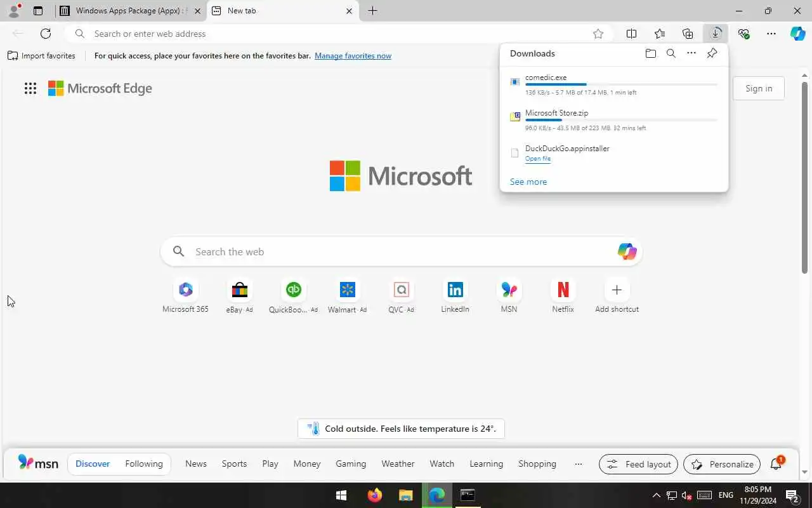Click Import favorites button
Image resolution: width=812 pixels, height=508 pixels.
[x=41, y=56]
